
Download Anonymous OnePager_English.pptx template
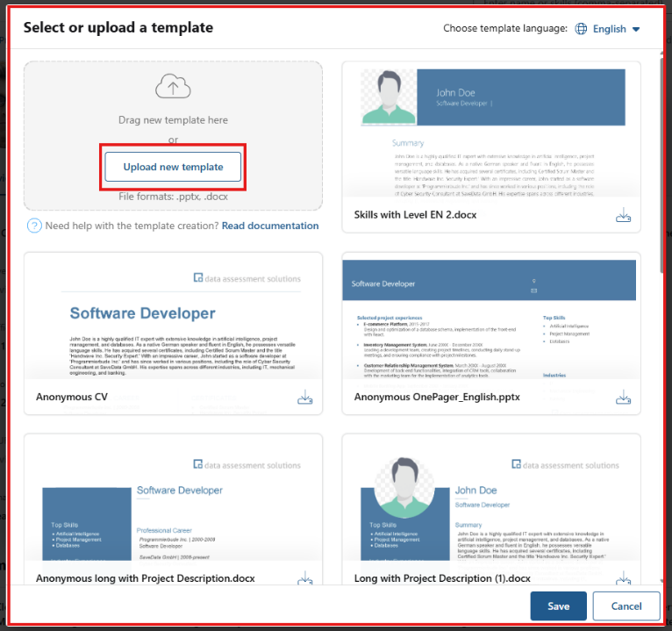pos(623,398)
